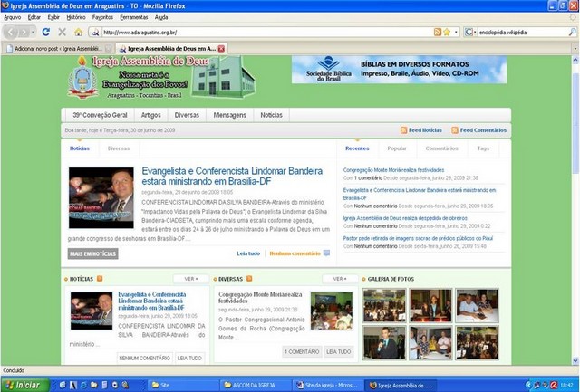Click LEIA TUDO beside 1 COMENTÁRIO
Viewport: 580px width, 392px height.
coord(338,352)
